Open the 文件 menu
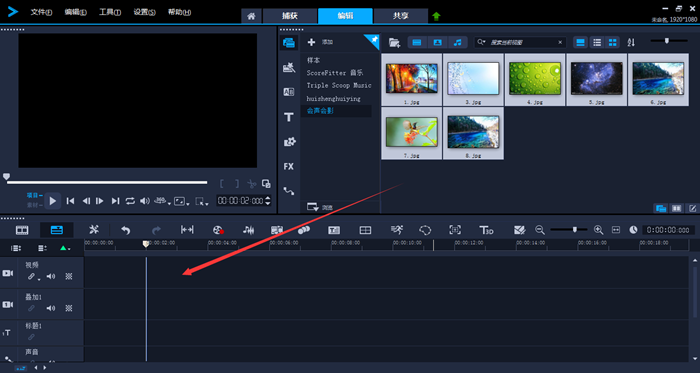 (41, 12)
